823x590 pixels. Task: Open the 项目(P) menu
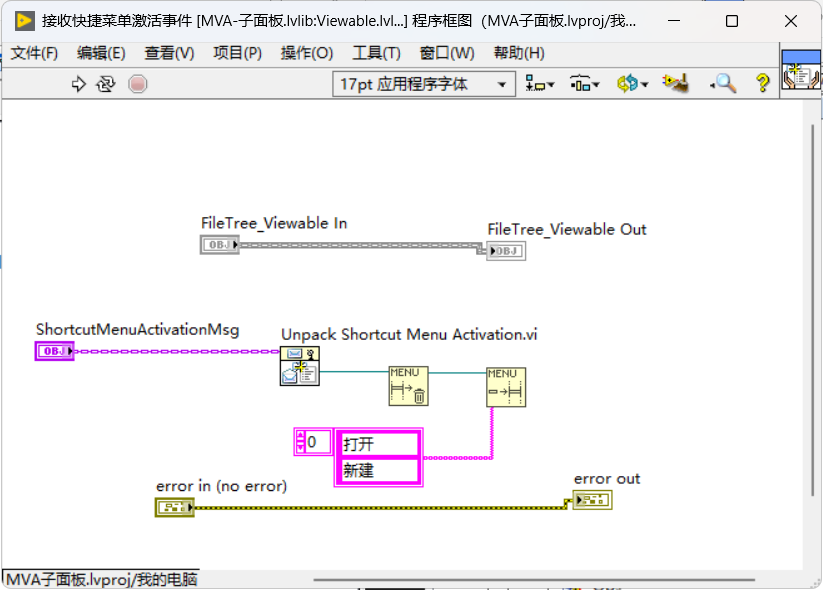tap(237, 53)
